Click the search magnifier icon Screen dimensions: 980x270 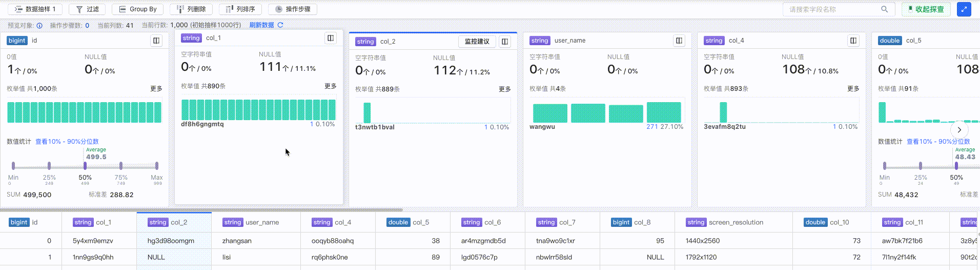point(884,9)
